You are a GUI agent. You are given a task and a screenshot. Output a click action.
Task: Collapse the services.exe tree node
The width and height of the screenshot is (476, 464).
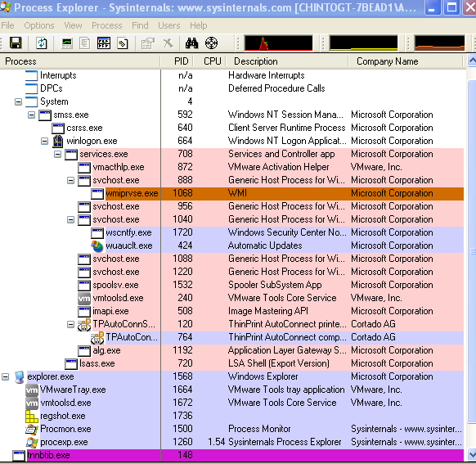57,155
